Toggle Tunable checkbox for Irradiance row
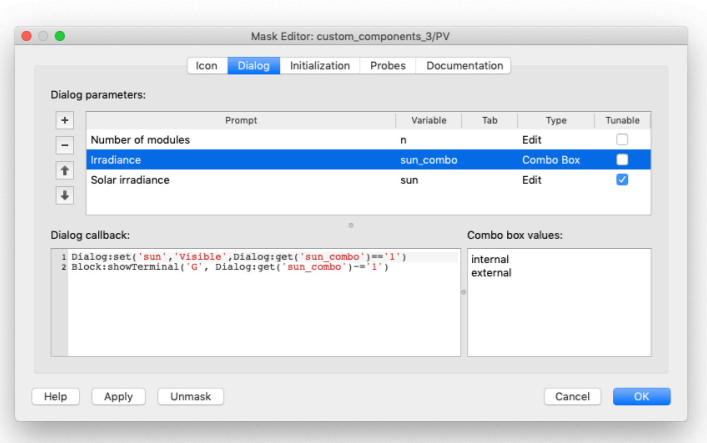 pyautogui.click(x=622, y=160)
